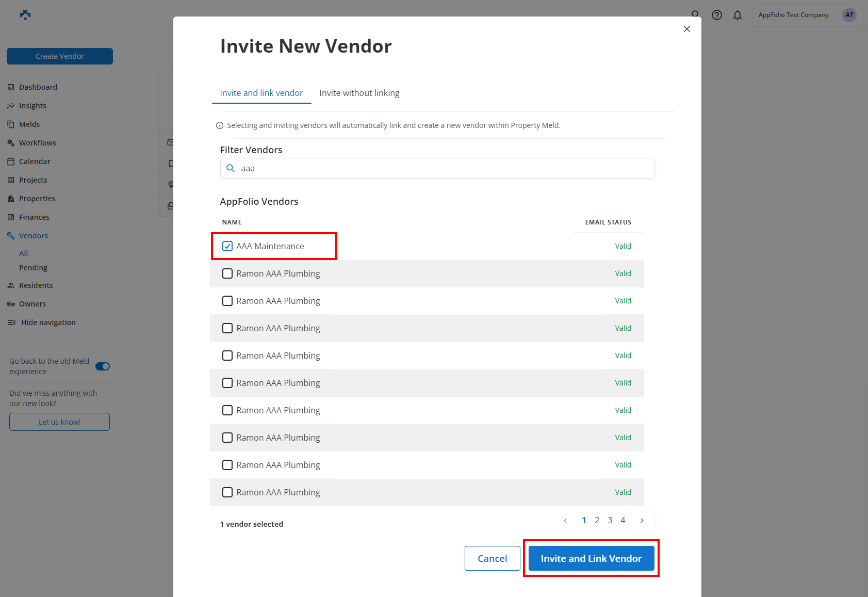Click the Invite and Link Vendor button
This screenshot has width=868, height=597.
(591, 558)
